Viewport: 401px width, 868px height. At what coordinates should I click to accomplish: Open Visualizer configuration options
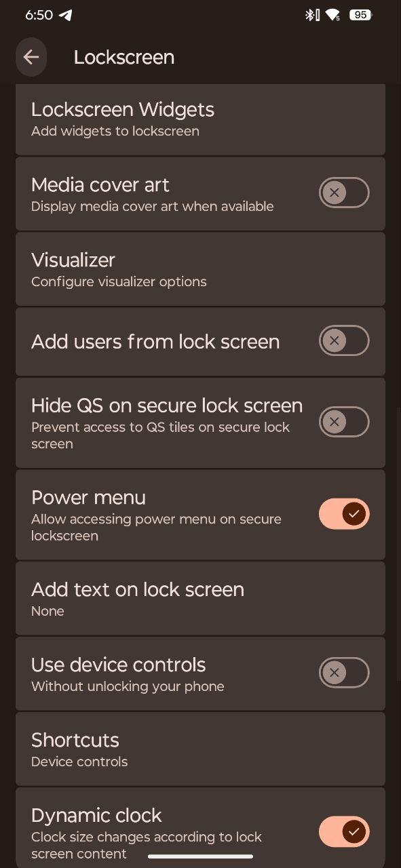coord(200,269)
